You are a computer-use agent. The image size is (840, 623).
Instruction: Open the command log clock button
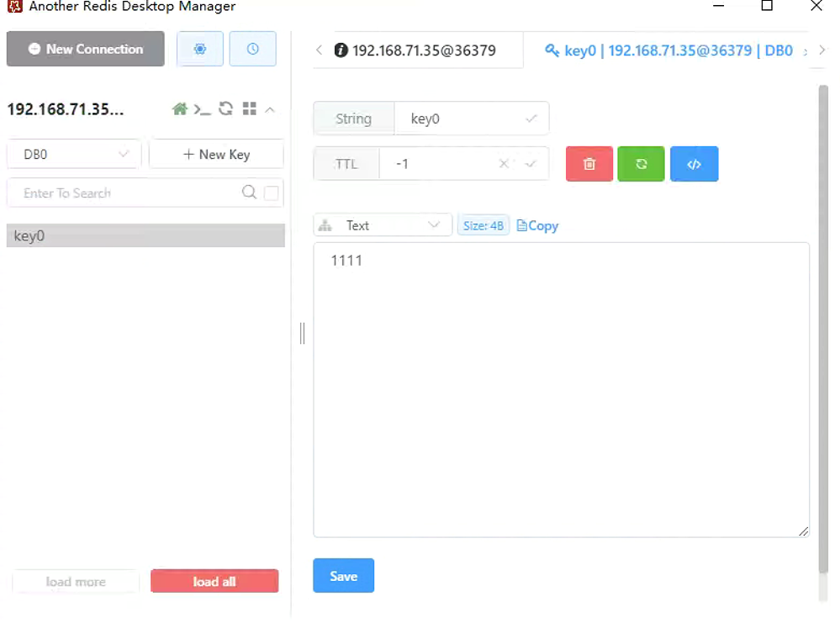(x=253, y=49)
